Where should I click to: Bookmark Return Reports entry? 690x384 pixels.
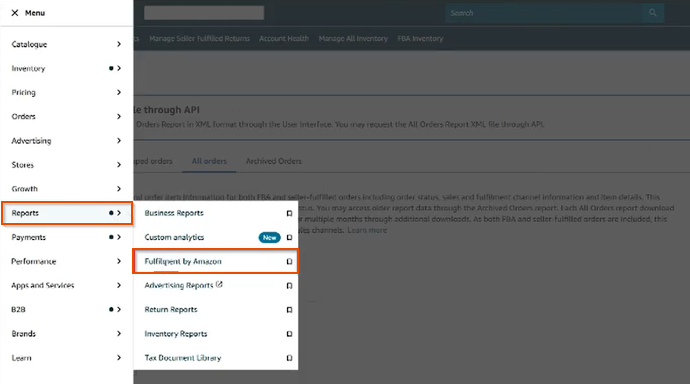289,310
